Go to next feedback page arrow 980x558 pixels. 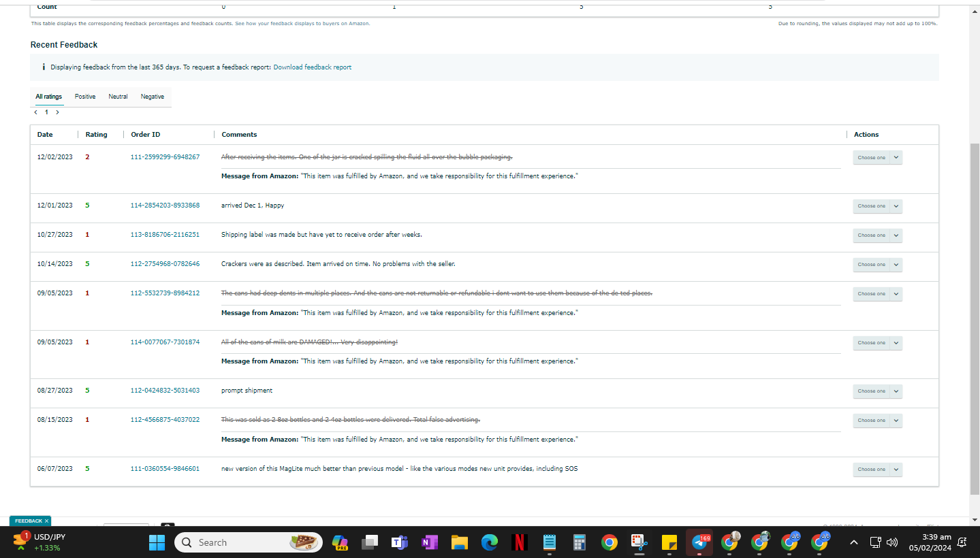[57, 112]
